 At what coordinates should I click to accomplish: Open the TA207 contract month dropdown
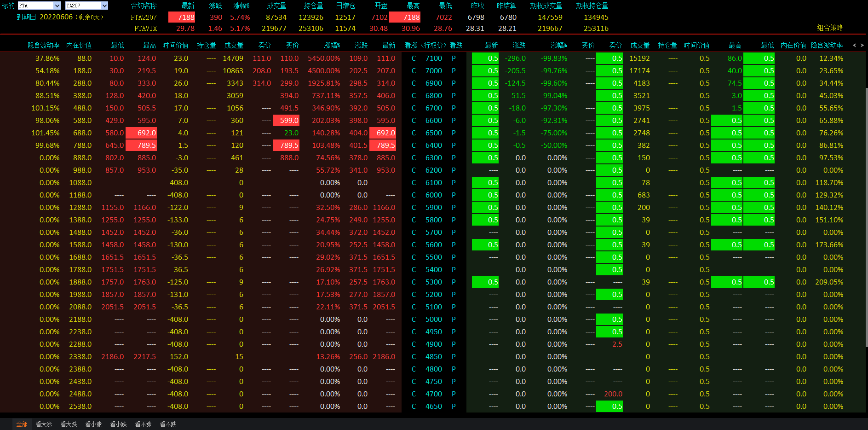click(86, 6)
